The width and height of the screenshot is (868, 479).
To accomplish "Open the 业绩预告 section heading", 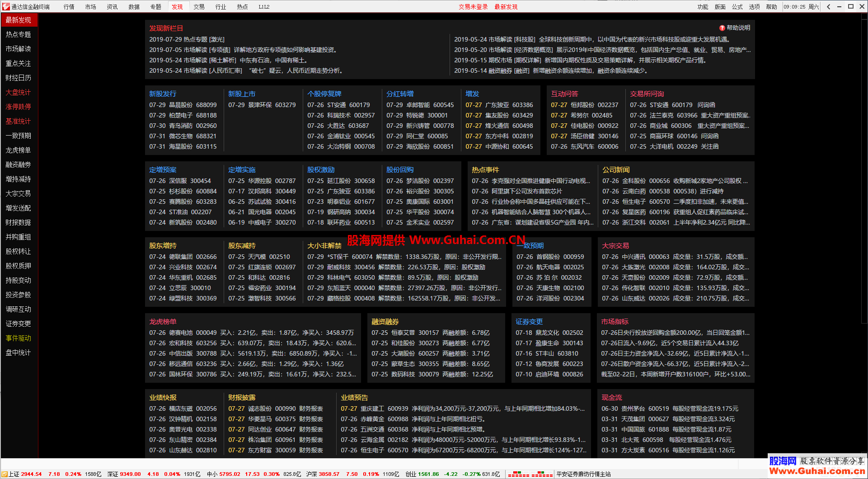I will pos(354,397).
